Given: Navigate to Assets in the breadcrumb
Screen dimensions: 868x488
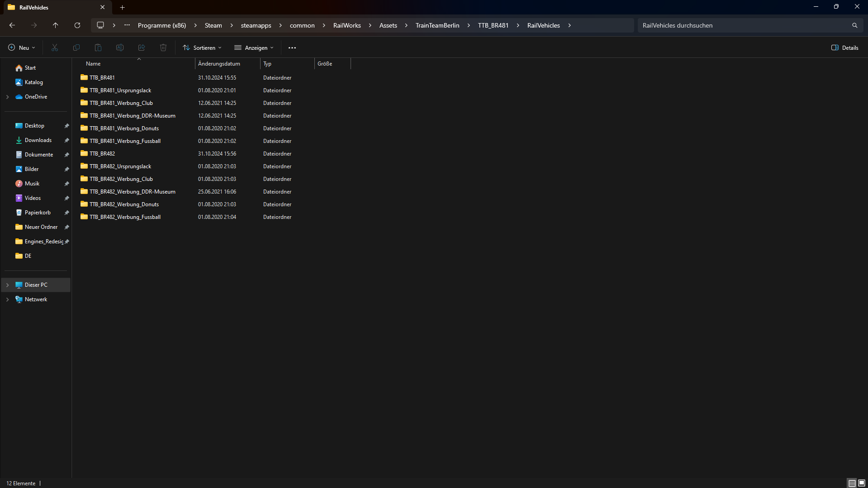Looking at the screenshot, I should (x=388, y=25).
